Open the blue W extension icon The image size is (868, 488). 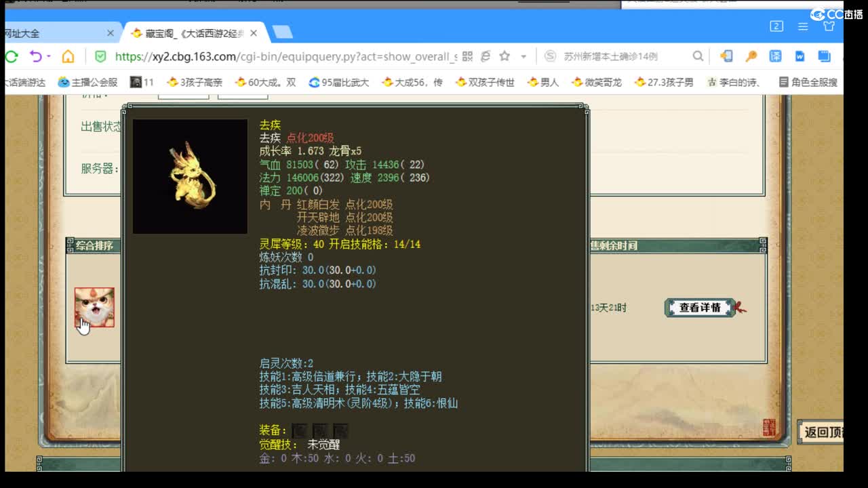800,56
